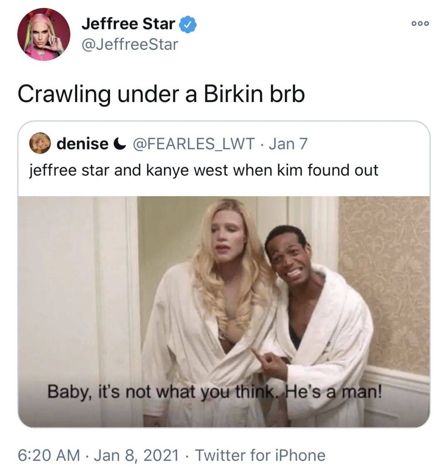Open the @JeffreeStar handle link
The height and width of the screenshot is (476, 448).
point(130,44)
